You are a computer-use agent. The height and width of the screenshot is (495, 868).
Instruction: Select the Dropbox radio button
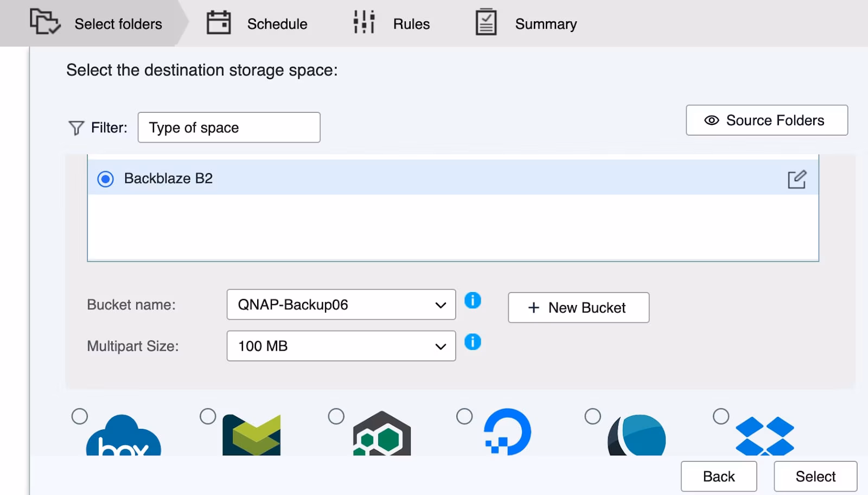point(721,416)
